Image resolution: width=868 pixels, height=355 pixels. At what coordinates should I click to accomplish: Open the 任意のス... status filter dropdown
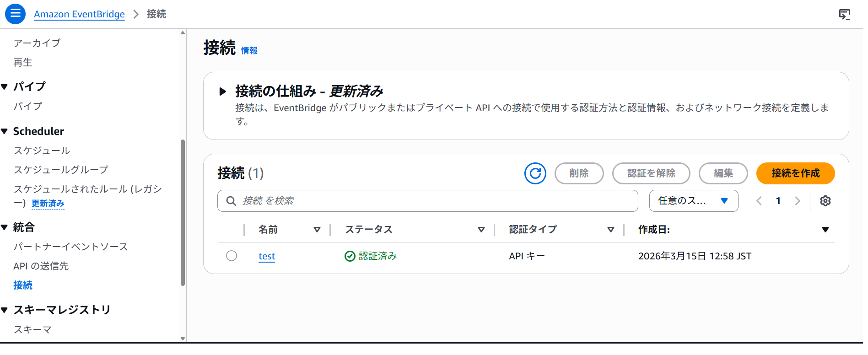(693, 201)
